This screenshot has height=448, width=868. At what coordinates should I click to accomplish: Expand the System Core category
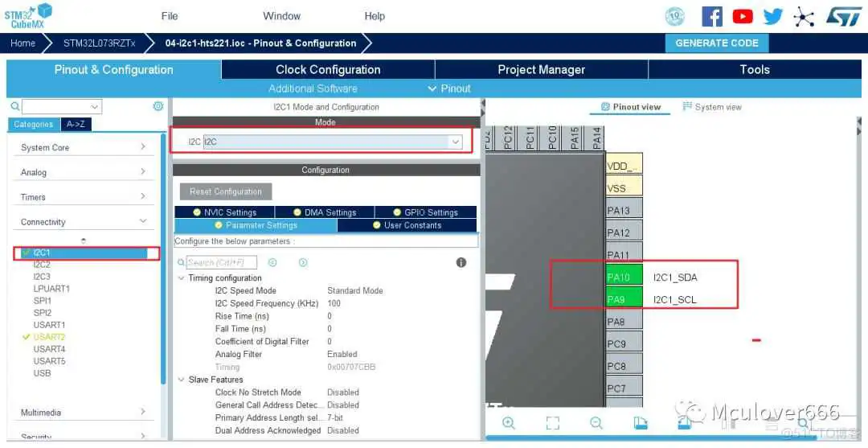point(84,147)
